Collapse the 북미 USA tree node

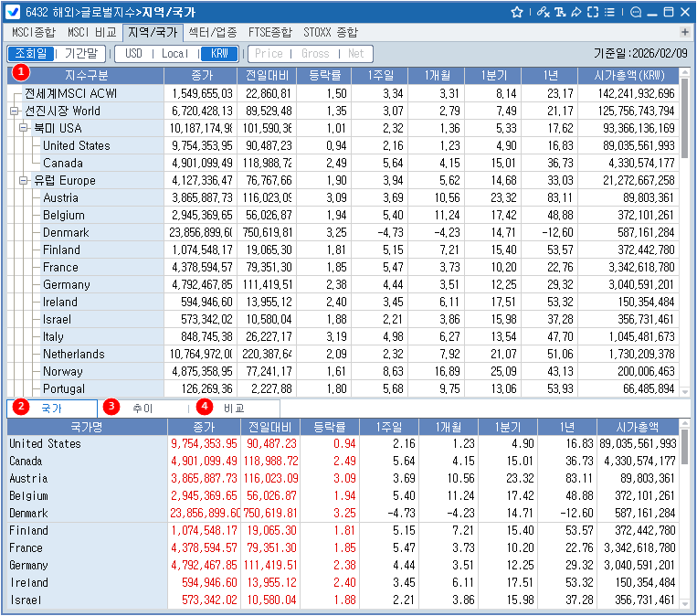click(x=23, y=128)
